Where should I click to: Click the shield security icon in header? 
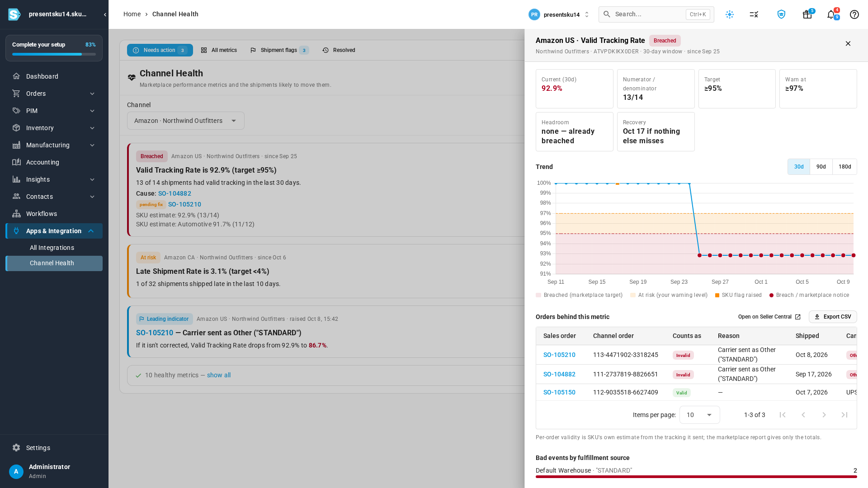(x=781, y=14)
